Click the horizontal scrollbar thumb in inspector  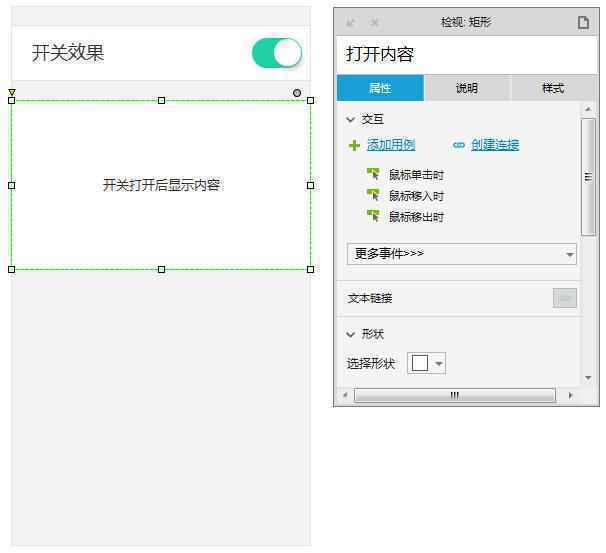[455, 395]
